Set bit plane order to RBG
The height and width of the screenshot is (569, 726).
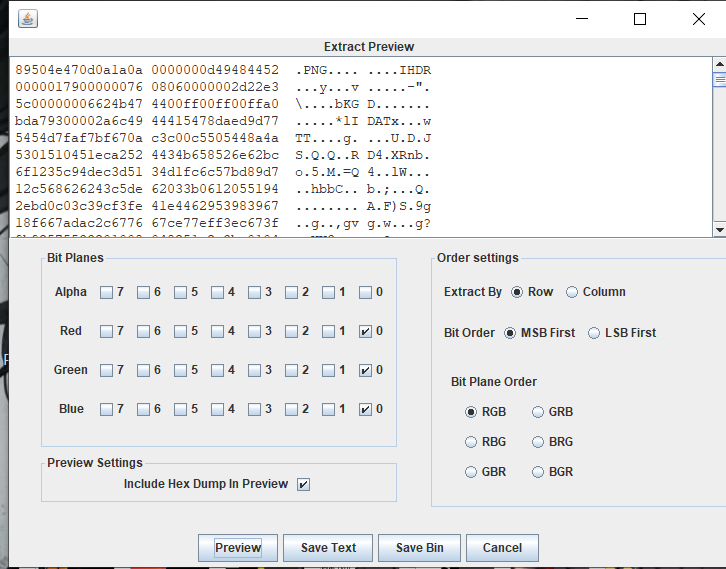click(x=471, y=442)
